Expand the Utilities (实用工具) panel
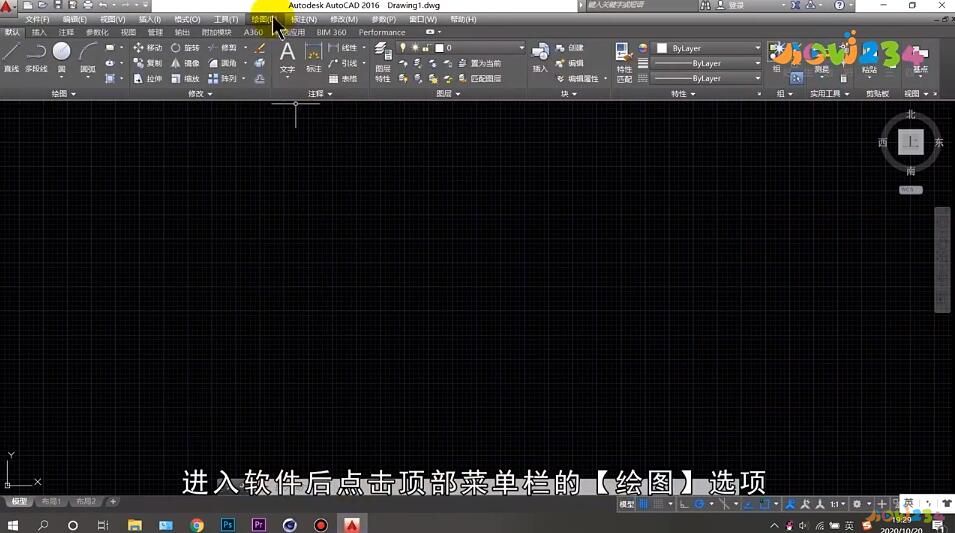 pos(829,94)
